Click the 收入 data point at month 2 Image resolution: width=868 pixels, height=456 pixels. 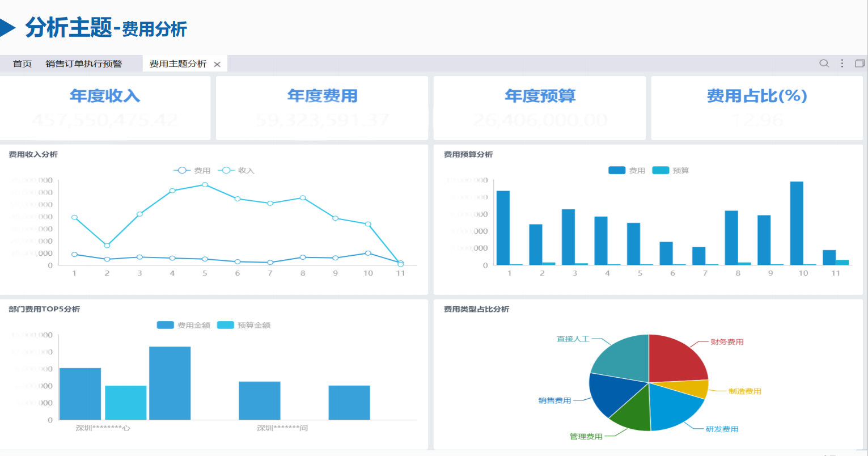pos(107,246)
